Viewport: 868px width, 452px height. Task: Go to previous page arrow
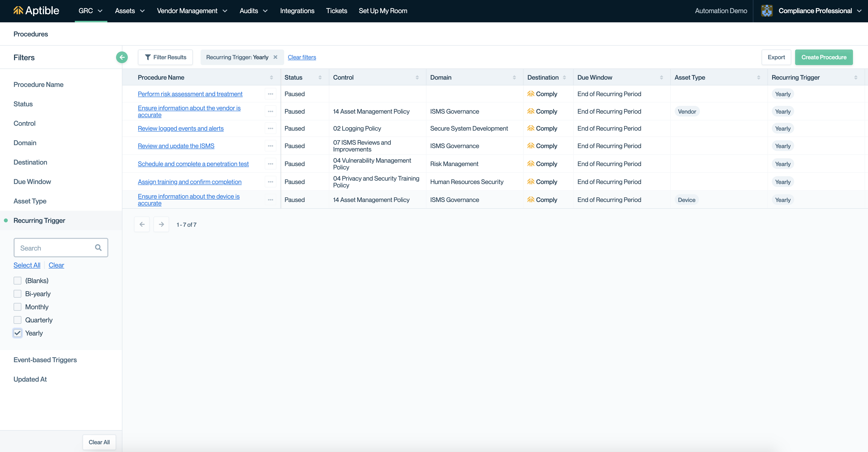pyautogui.click(x=142, y=224)
